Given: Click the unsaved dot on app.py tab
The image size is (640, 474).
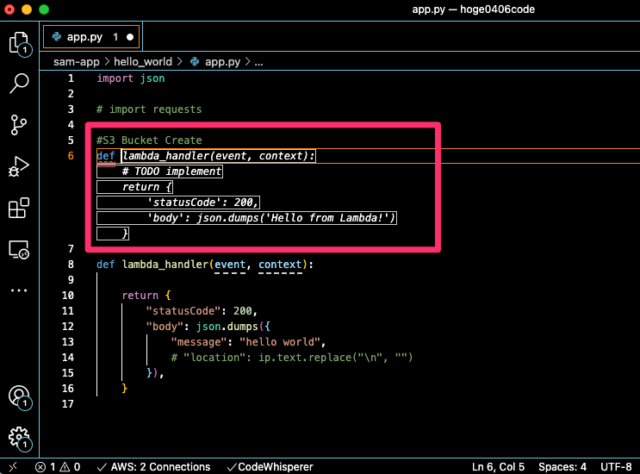Looking at the screenshot, I should [130, 37].
